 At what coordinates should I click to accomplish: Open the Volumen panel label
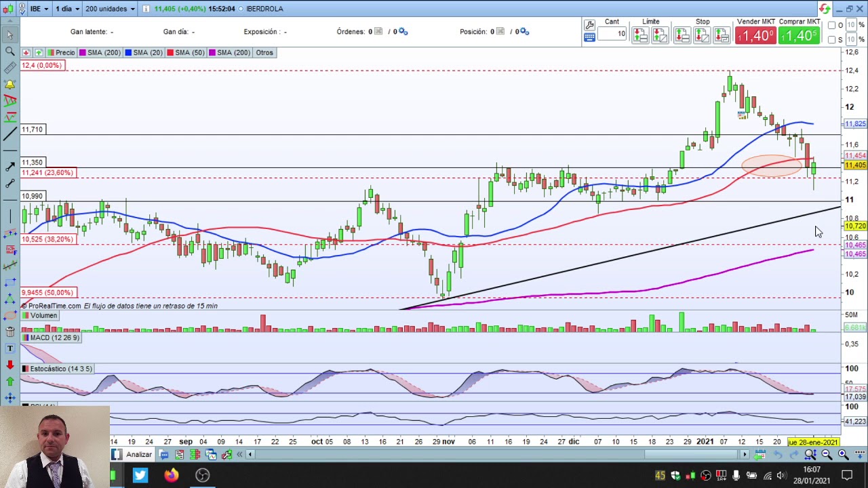39,315
